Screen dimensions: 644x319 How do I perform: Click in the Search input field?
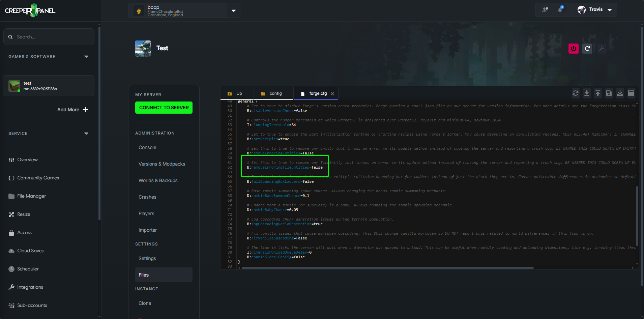point(49,37)
